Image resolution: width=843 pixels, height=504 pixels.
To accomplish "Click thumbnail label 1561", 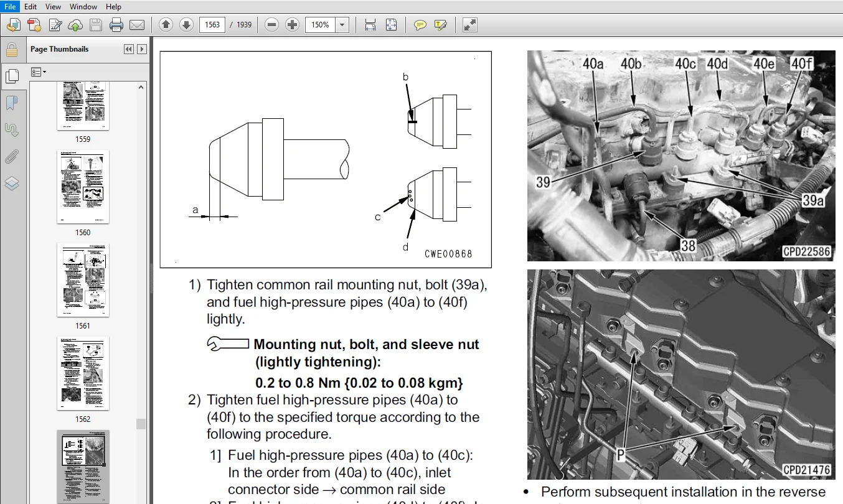I will [83, 326].
